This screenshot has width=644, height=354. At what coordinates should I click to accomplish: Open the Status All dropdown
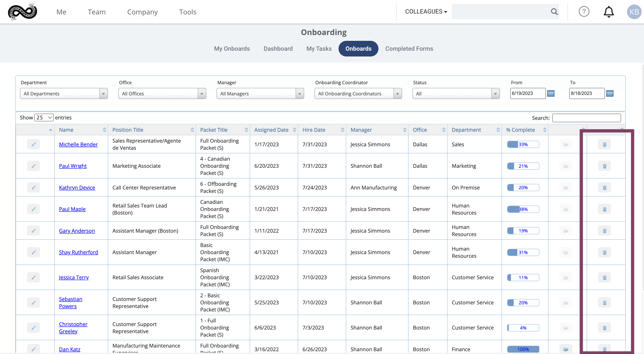click(x=456, y=93)
